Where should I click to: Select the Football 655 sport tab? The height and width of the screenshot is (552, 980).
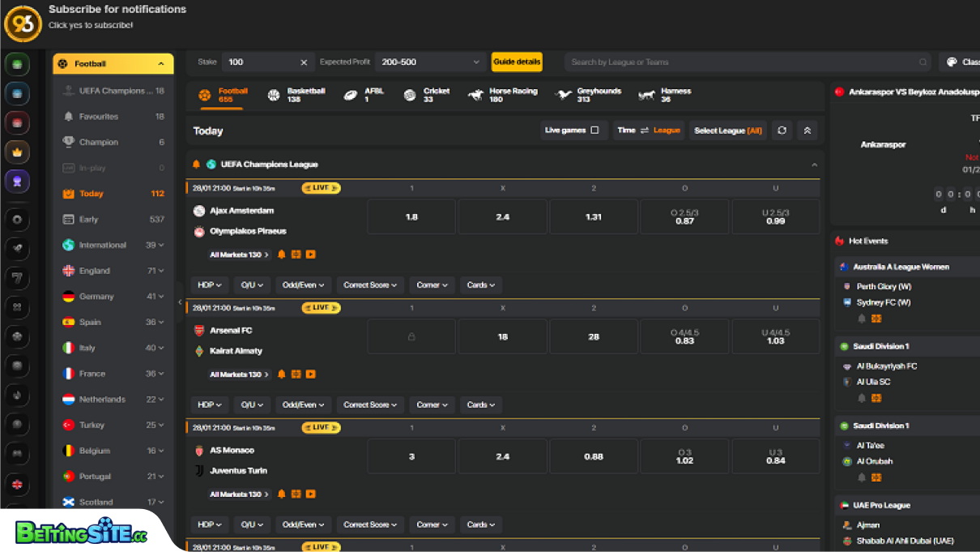[x=224, y=96]
